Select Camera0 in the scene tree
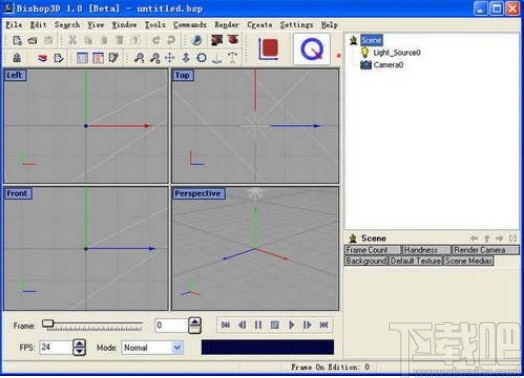The image size is (524, 378). click(x=388, y=65)
